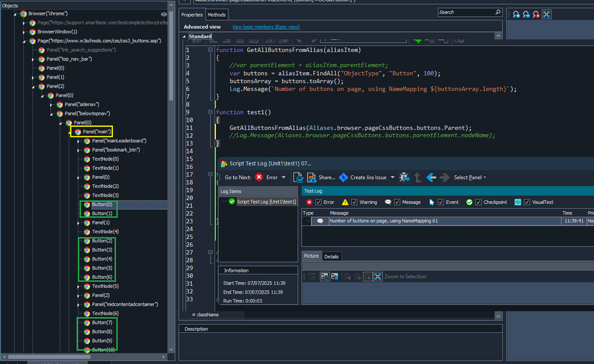Switch to the Methods tab

click(216, 15)
